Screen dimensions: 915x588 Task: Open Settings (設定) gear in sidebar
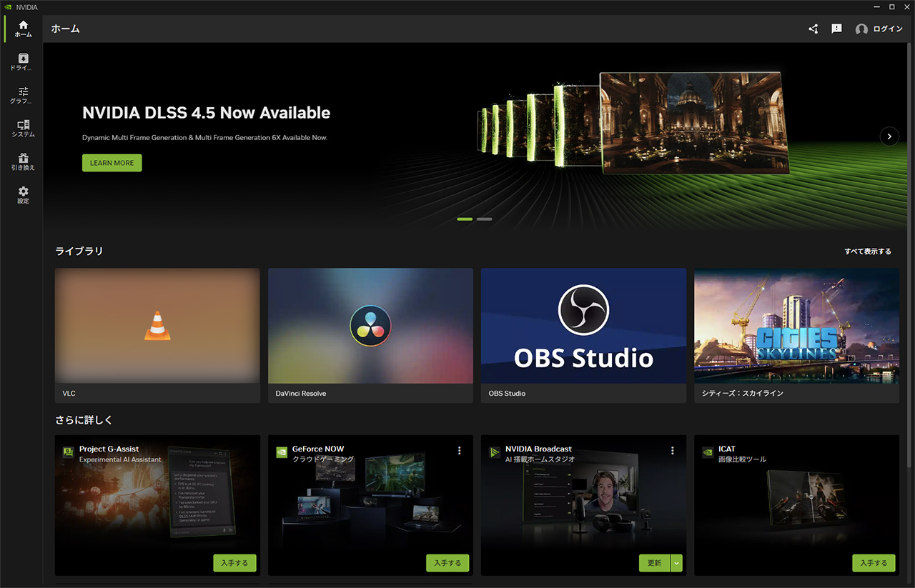[23, 195]
